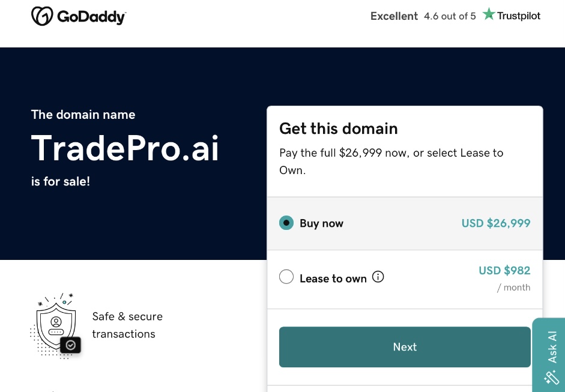Viewport: 565px width, 392px height.
Task: Select the Lease to own radio button
Action: pyautogui.click(x=286, y=277)
